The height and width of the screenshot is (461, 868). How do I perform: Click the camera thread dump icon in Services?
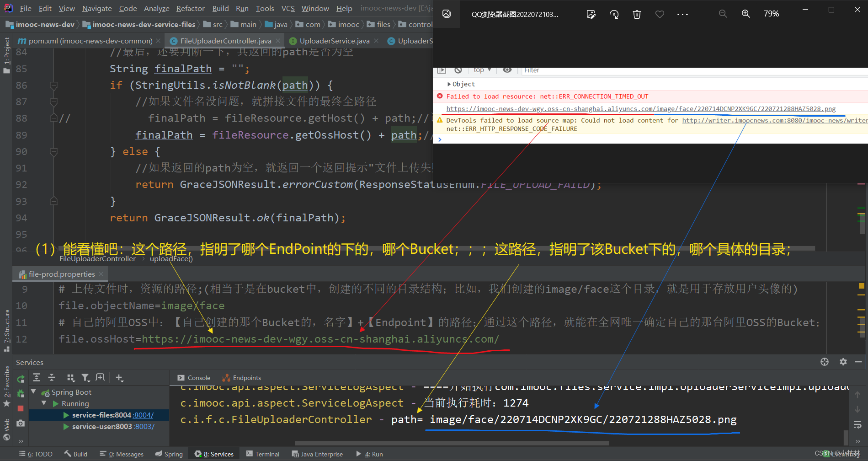coord(21,423)
